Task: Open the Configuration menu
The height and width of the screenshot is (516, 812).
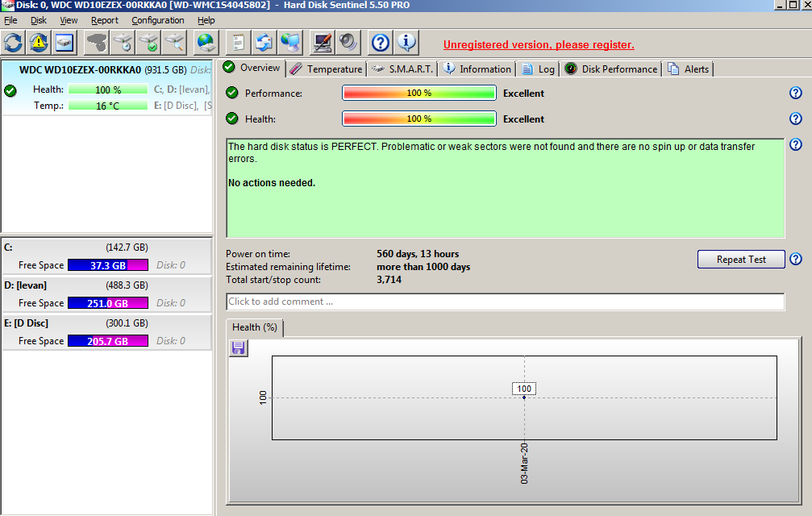Action: click(x=158, y=20)
